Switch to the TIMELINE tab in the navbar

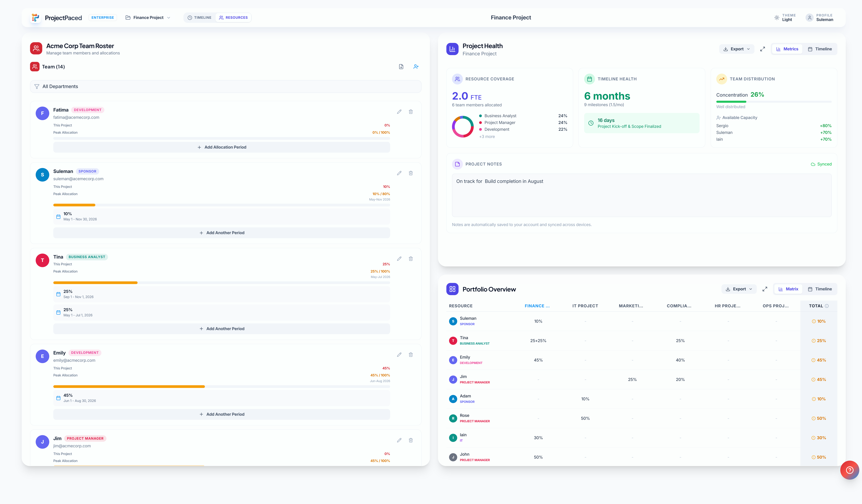tap(199, 17)
